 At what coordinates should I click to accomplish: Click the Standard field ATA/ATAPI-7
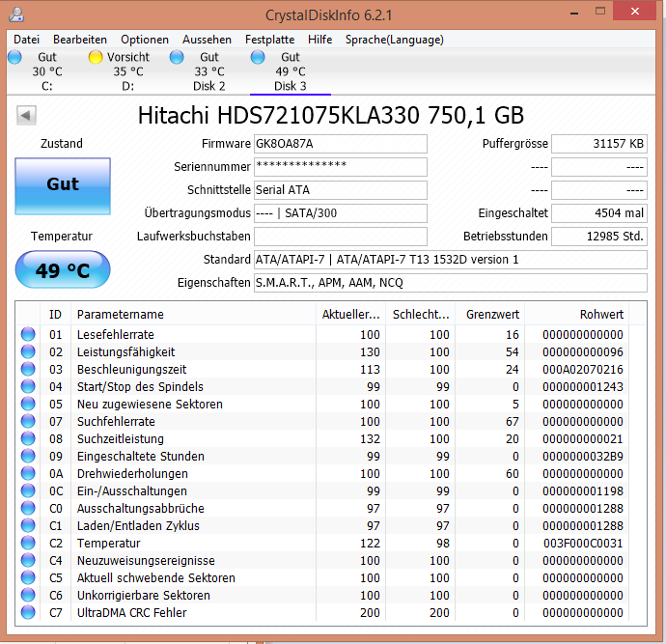click(x=451, y=260)
